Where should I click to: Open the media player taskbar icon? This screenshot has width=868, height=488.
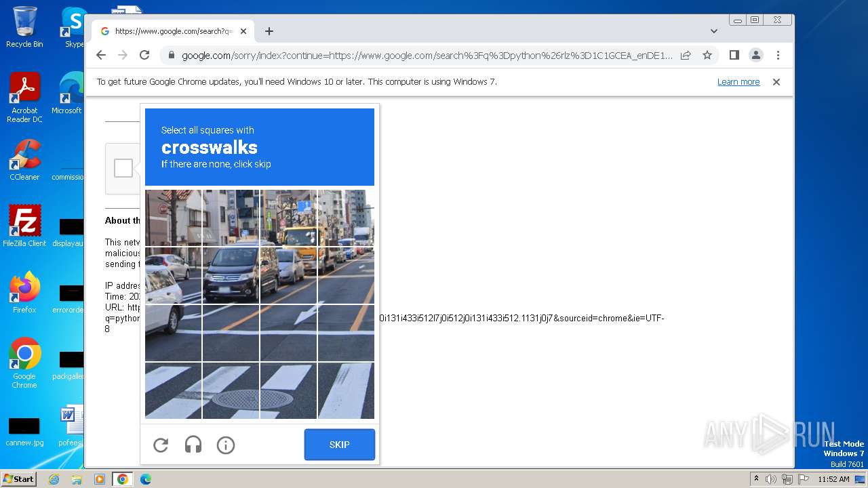tap(100, 479)
